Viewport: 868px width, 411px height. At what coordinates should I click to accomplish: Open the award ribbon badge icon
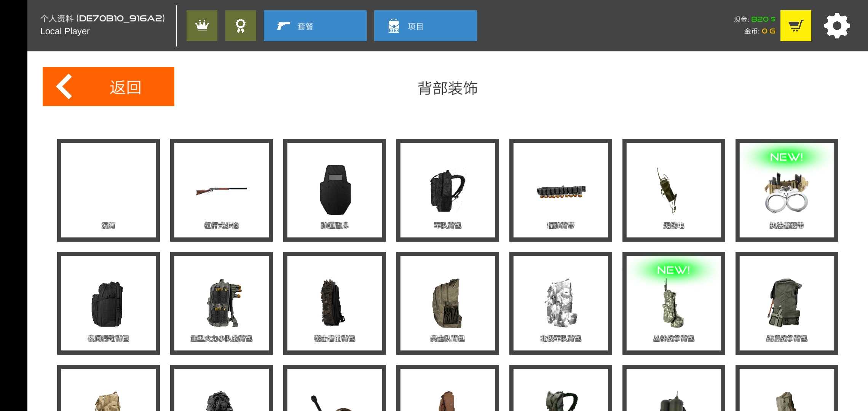241,25
